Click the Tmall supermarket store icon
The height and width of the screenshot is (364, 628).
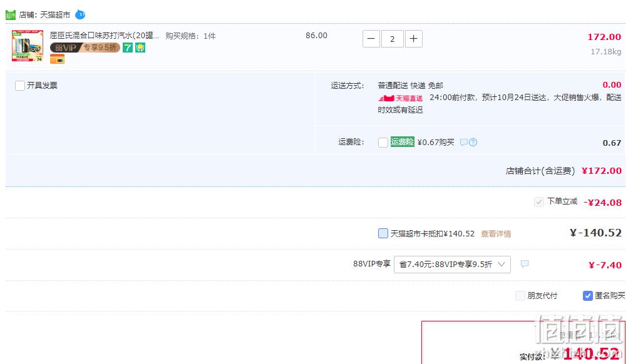pyautogui.click(x=11, y=15)
